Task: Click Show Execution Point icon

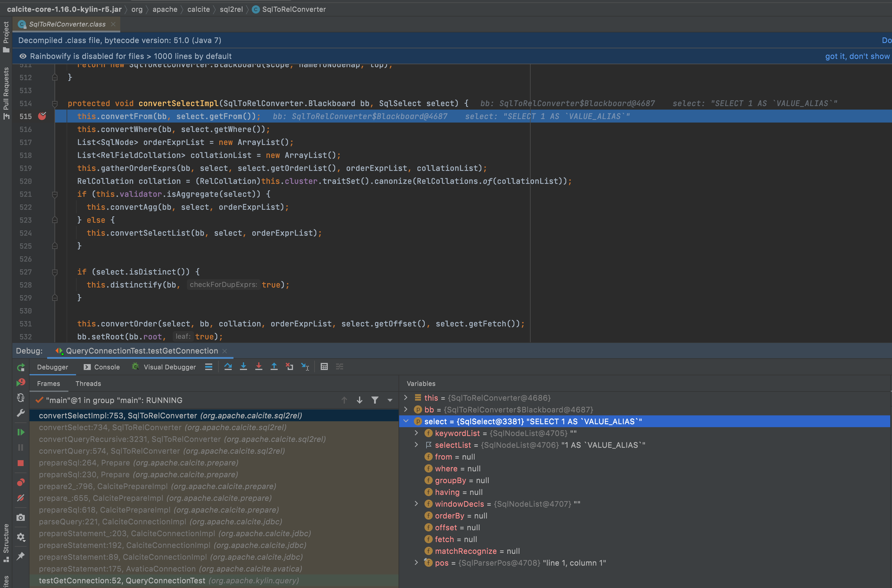Action: tap(209, 367)
